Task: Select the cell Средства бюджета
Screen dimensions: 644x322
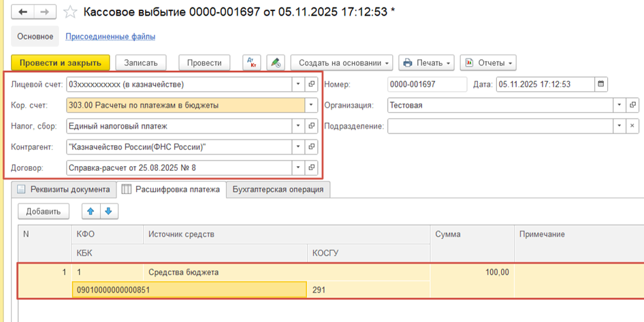Action: 287,272
